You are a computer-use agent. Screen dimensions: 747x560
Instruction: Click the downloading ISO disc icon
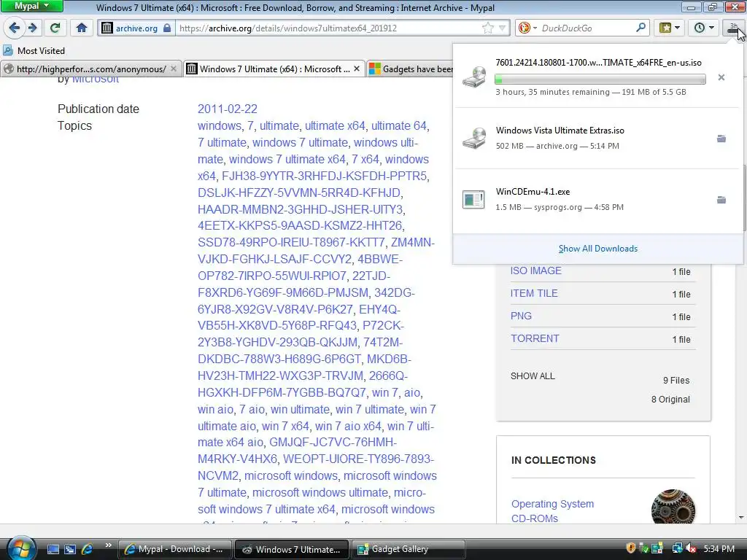(474, 77)
